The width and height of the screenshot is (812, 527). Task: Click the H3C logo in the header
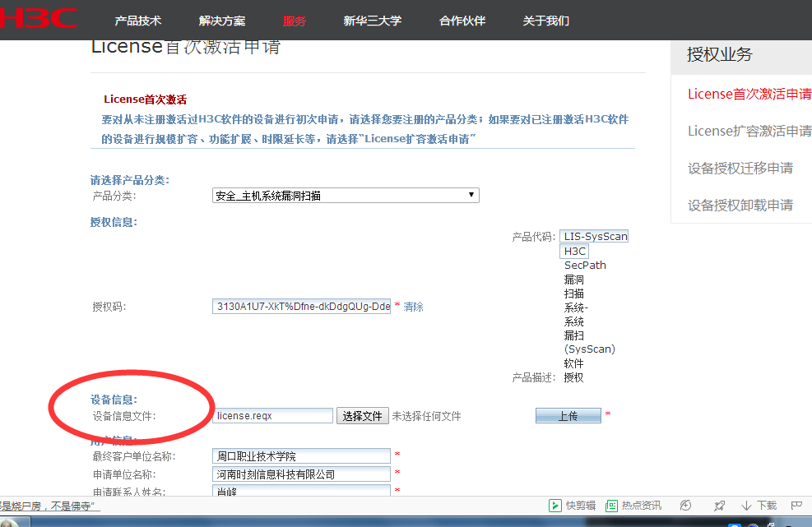[x=39, y=18]
